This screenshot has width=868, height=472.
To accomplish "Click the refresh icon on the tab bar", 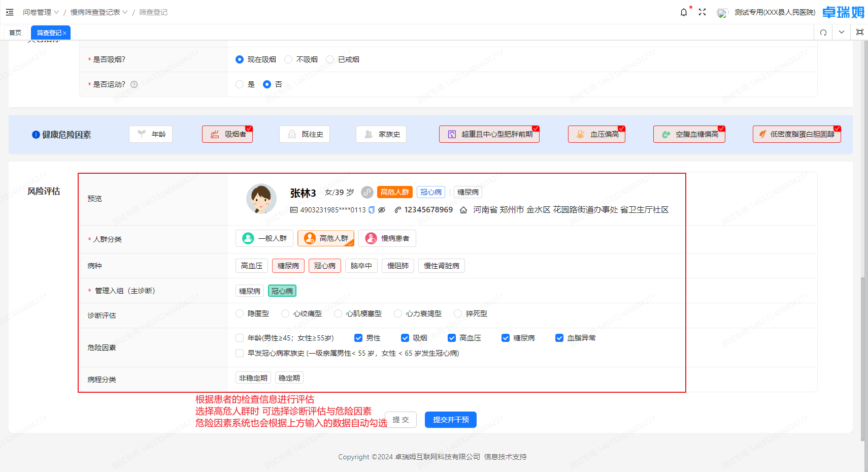I will 823,32.
